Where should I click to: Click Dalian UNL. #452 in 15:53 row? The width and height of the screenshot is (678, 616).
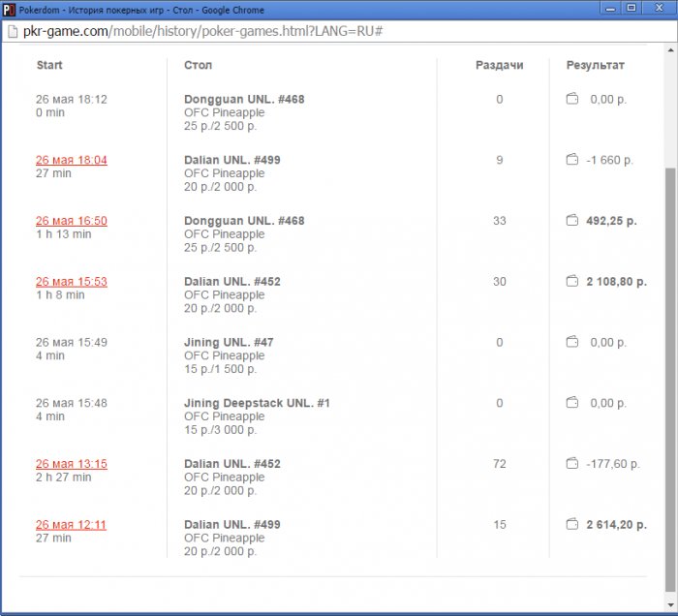(232, 282)
